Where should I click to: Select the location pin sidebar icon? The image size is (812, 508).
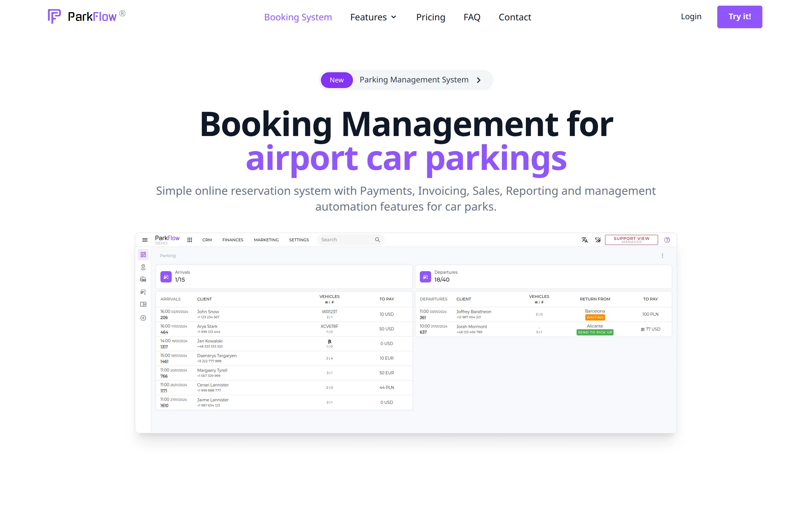click(143, 267)
